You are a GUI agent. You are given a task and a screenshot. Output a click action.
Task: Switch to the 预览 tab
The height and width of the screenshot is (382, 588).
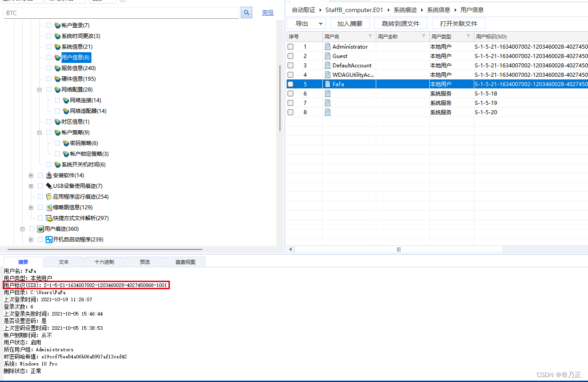(x=145, y=262)
